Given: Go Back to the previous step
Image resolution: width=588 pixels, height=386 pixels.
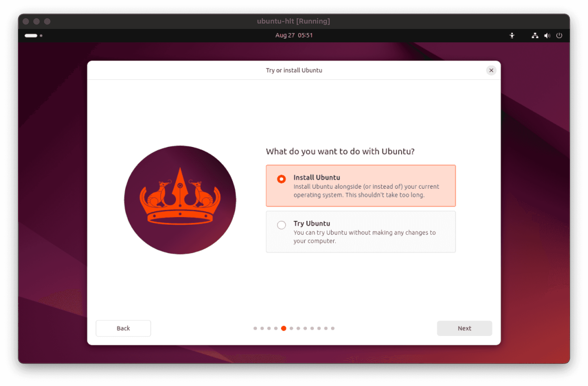Looking at the screenshot, I should click(x=123, y=328).
